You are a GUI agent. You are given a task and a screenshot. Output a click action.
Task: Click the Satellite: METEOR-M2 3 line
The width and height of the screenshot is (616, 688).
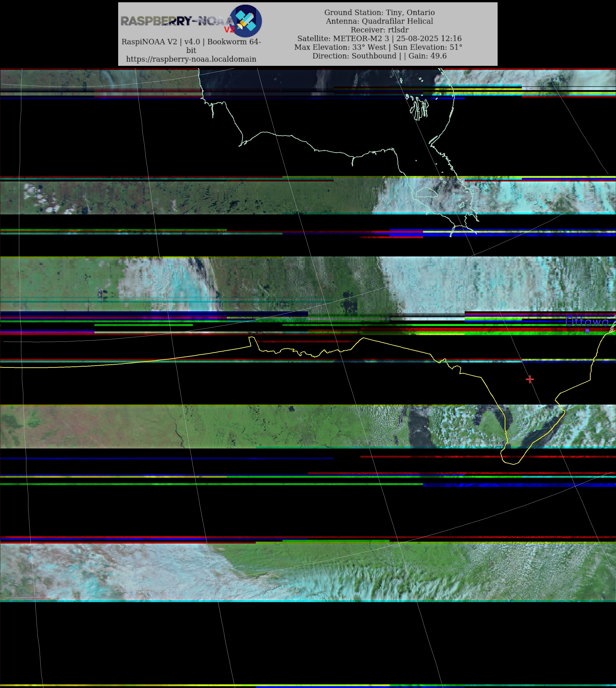[343, 39]
